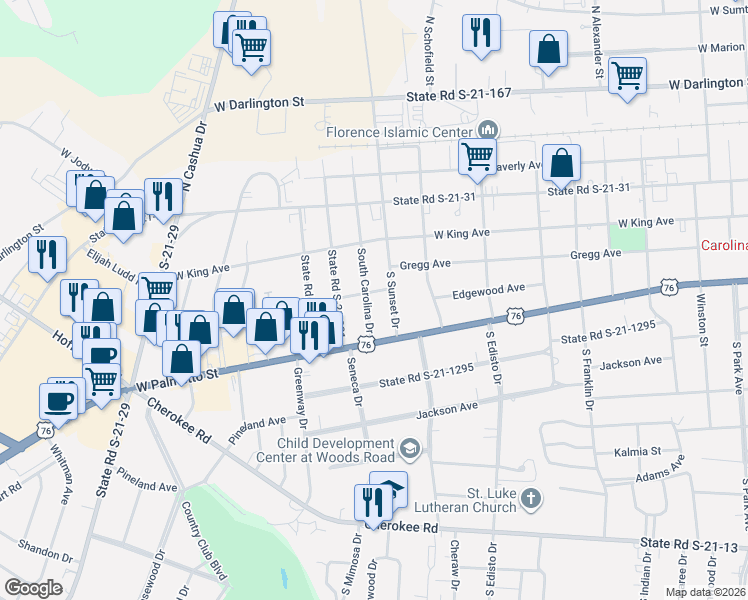Click the 'S Sunset Dr' street label
Image resolution: width=748 pixels, height=600 pixels.
click(x=392, y=300)
